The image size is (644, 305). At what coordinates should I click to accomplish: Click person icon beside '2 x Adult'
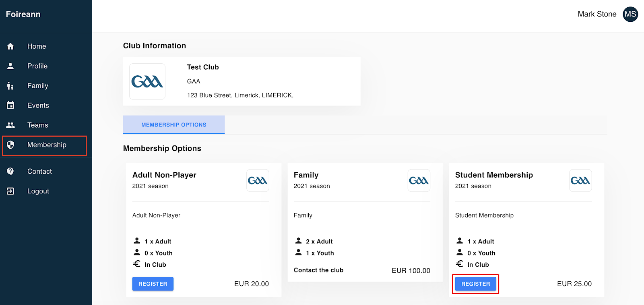pyautogui.click(x=298, y=241)
